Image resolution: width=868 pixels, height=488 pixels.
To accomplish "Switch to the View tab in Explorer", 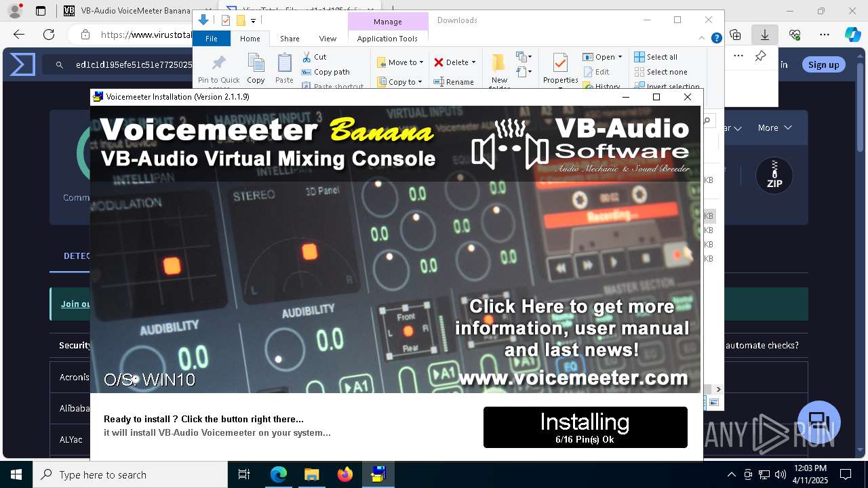I will coord(328,39).
